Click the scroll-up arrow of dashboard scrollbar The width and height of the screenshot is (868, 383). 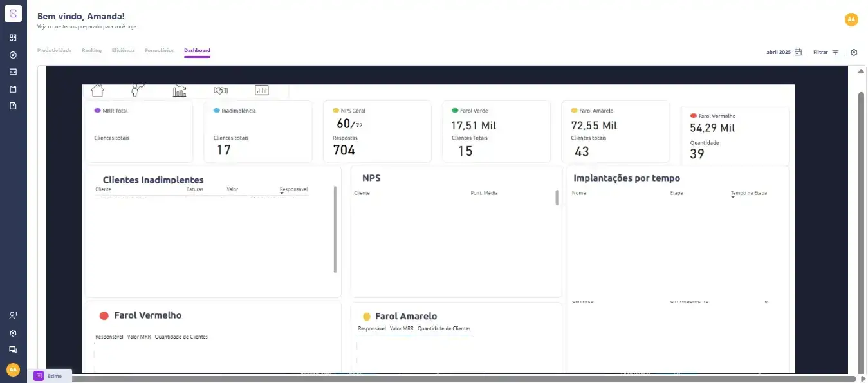(862, 71)
